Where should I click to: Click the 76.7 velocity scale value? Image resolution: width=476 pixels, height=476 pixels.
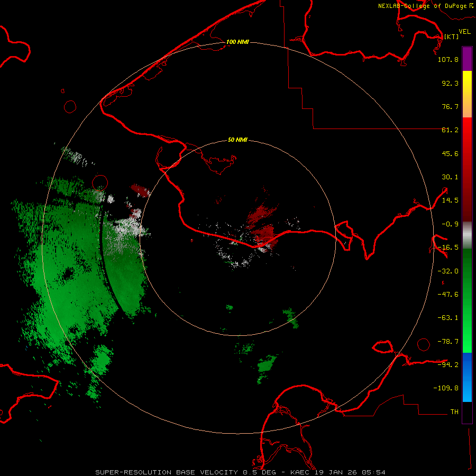pos(450,106)
